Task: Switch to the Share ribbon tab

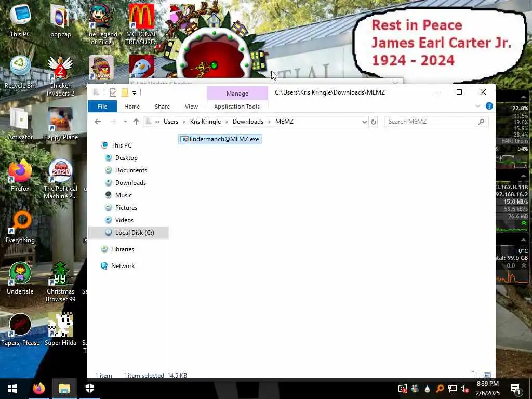Action: 162,107
